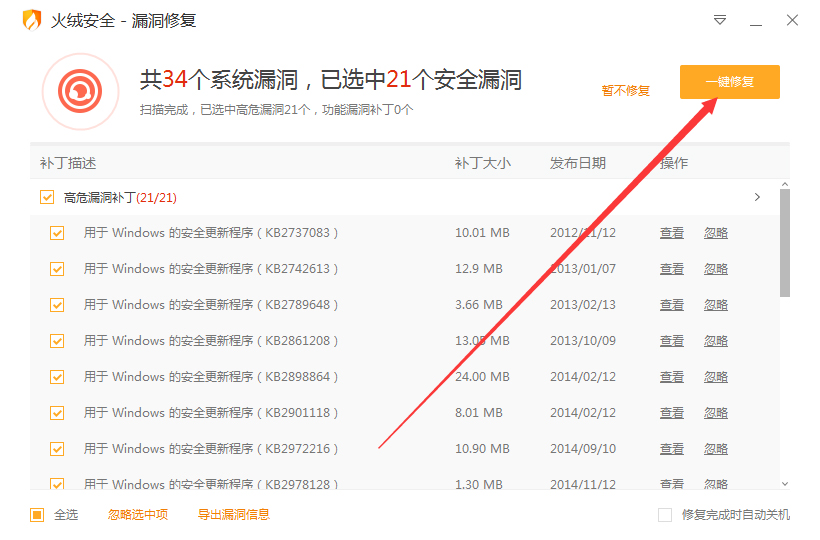
Task: Toggle the 全选 select-all checkbox
Action: (37, 515)
